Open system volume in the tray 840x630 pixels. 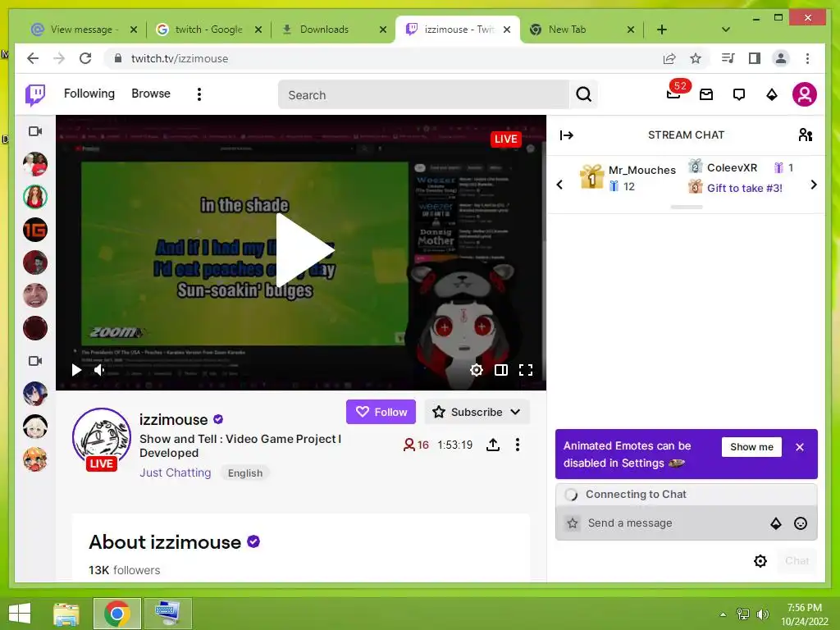click(762, 614)
